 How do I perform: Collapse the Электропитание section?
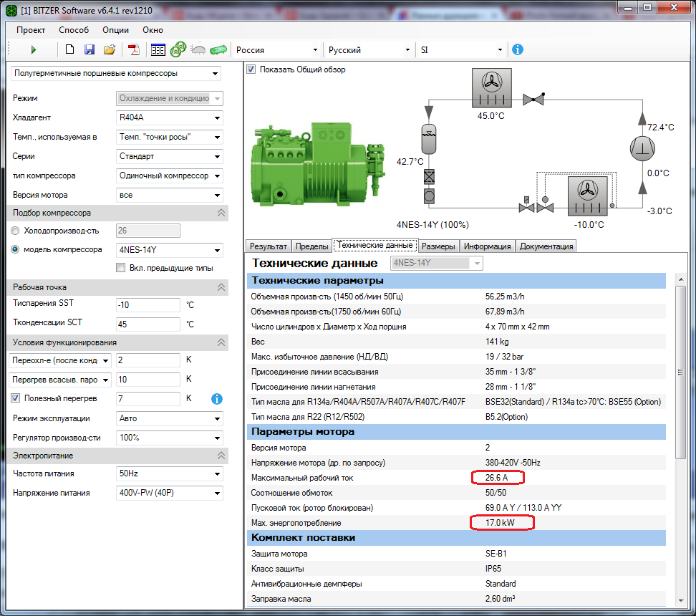pyautogui.click(x=221, y=456)
